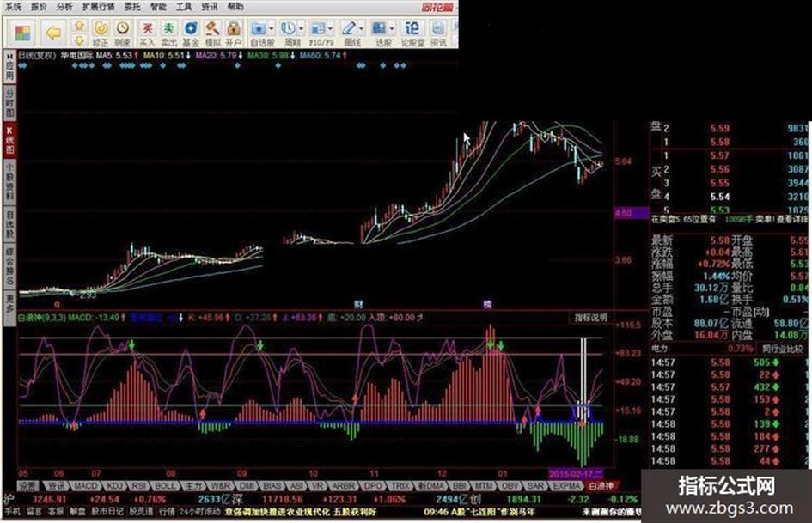Open 自选股 sidebar tab
The width and height of the screenshot is (812, 523).
tap(9, 225)
